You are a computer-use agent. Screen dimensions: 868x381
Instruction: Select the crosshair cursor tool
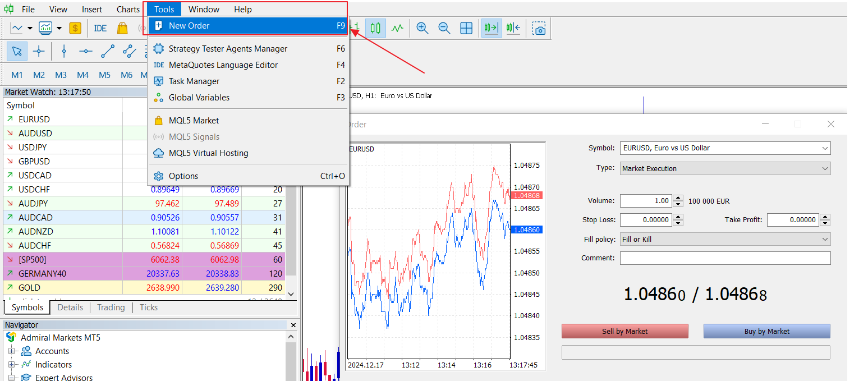click(x=39, y=52)
